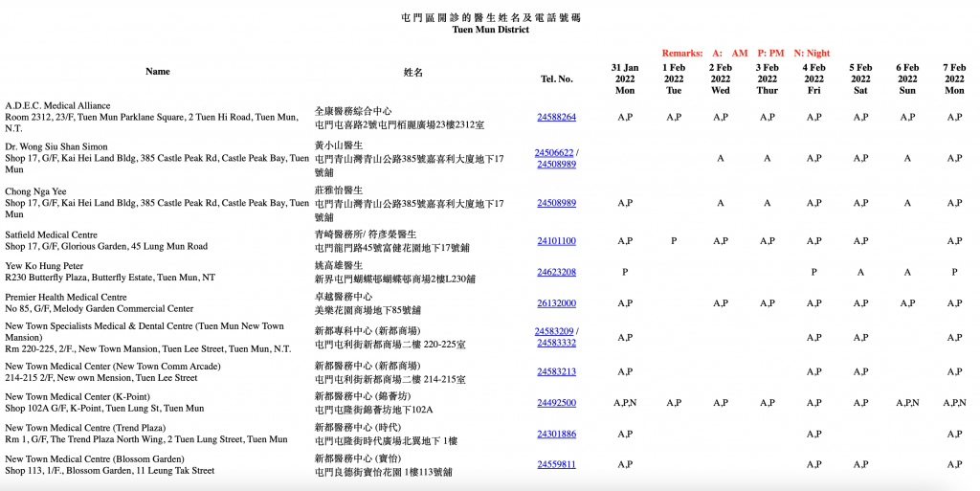Click Chinese name 卓越醫務中心
The image size is (980, 491).
point(344,297)
